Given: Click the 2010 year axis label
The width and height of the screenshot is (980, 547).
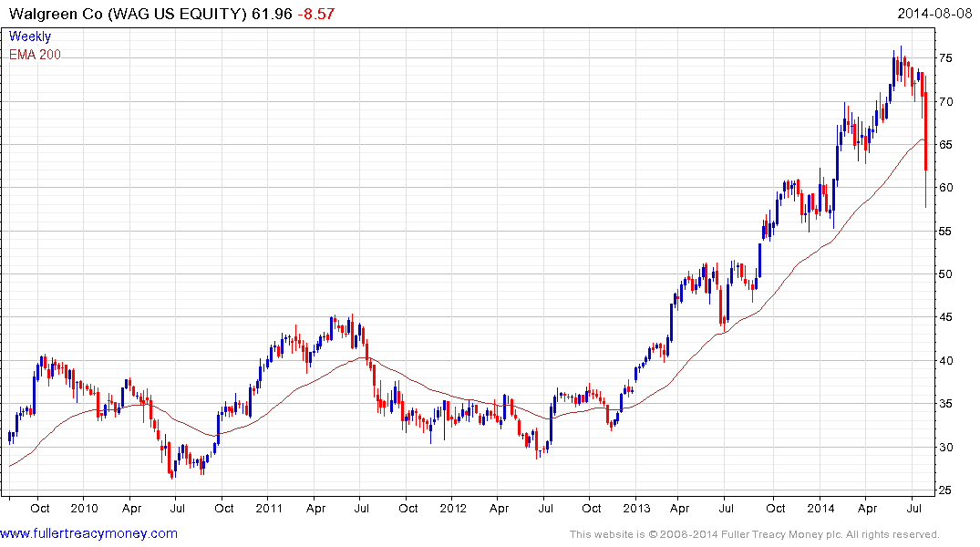Looking at the screenshot, I should (x=85, y=508).
